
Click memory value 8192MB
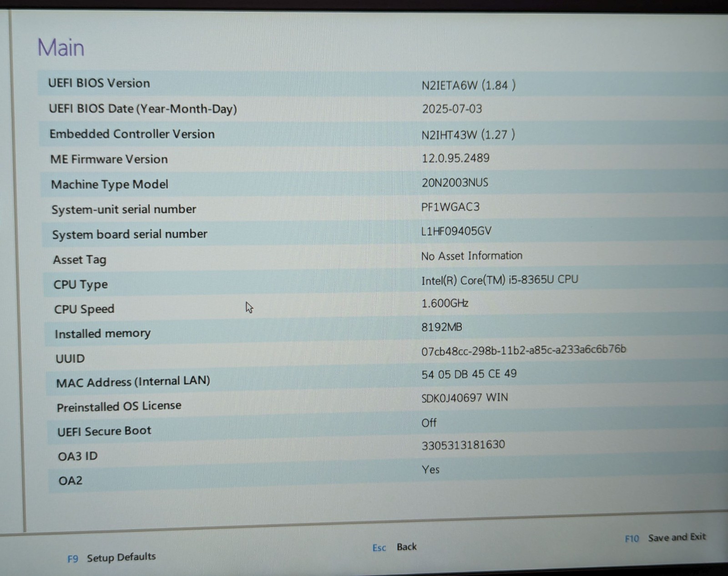coord(442,327)
